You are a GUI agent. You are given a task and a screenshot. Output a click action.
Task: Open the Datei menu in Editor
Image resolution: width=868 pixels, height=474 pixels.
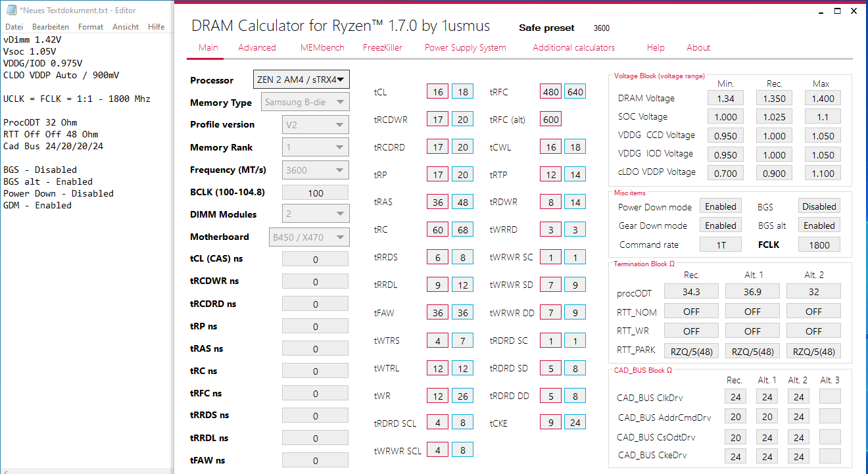pyautogui.click(x=14, y=27)
